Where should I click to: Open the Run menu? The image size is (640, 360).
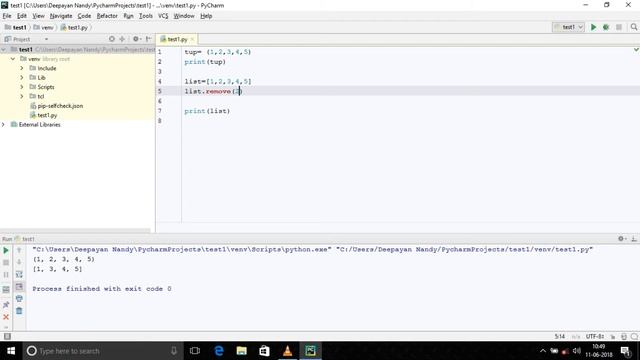pyautogui.click(x=128, y=16)
